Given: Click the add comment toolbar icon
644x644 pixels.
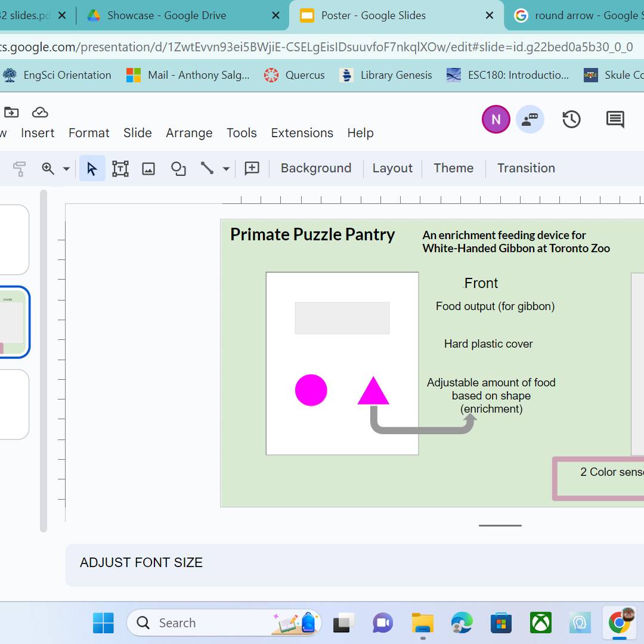Looking at the screenshot, I should [252, 168].
